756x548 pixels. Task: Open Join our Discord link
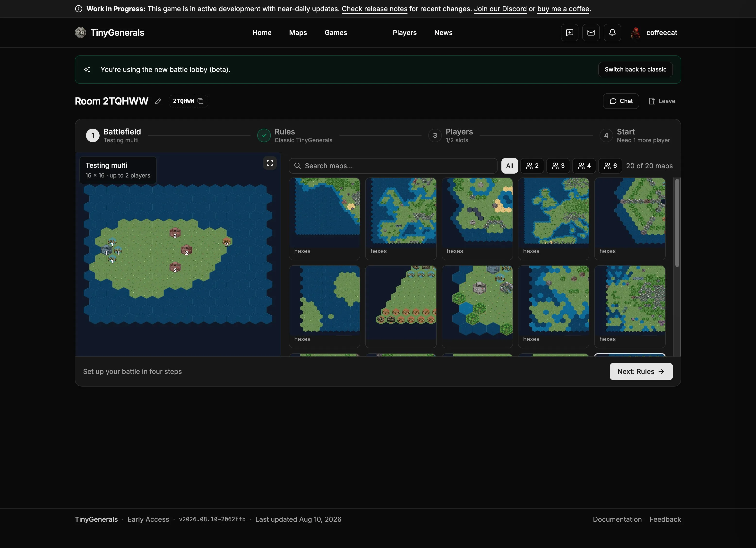500,9
